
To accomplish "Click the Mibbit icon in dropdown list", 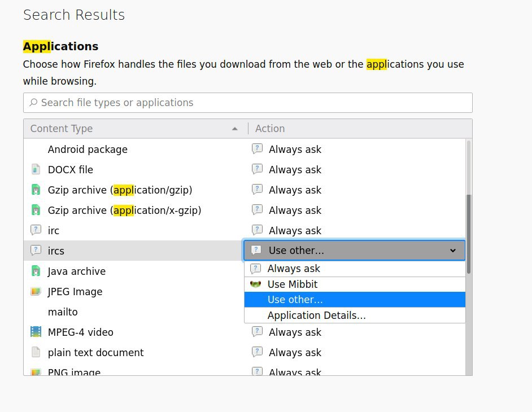I will (255, 284).
